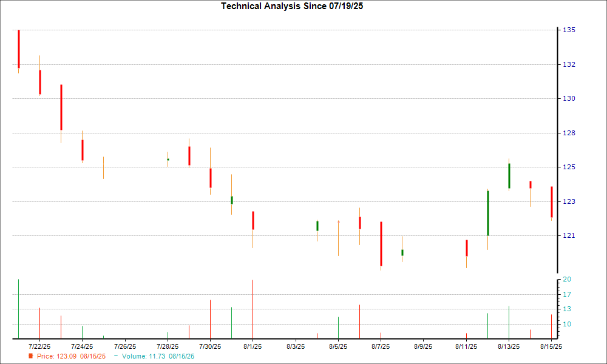The height and width of the screenshot is (364, 607).
Task: Click the tallest red volume bar at 8/1/25
Action: 253,309
